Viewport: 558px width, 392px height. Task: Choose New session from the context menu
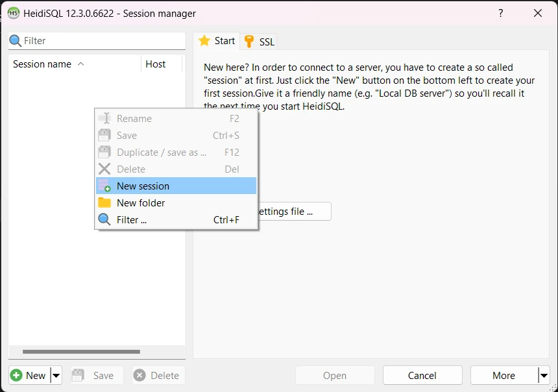tap(176, 186)
